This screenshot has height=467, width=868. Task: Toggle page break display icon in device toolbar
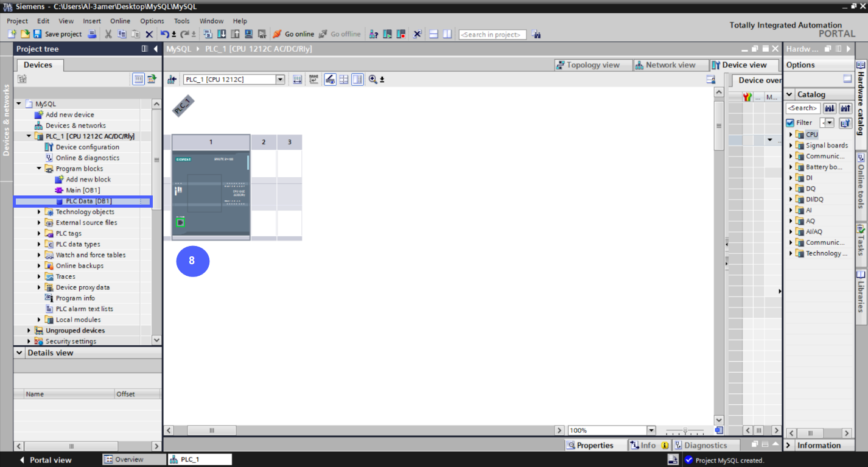tap(344, 79)
